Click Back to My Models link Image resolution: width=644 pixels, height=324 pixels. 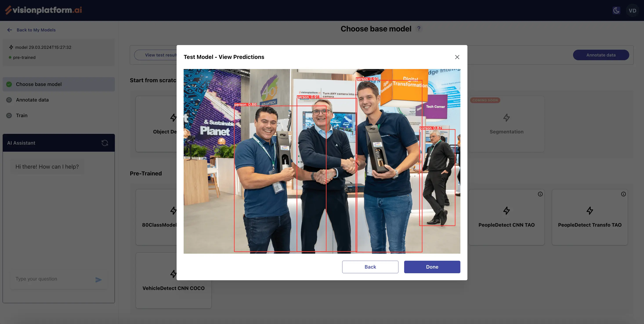coord(36,30)
